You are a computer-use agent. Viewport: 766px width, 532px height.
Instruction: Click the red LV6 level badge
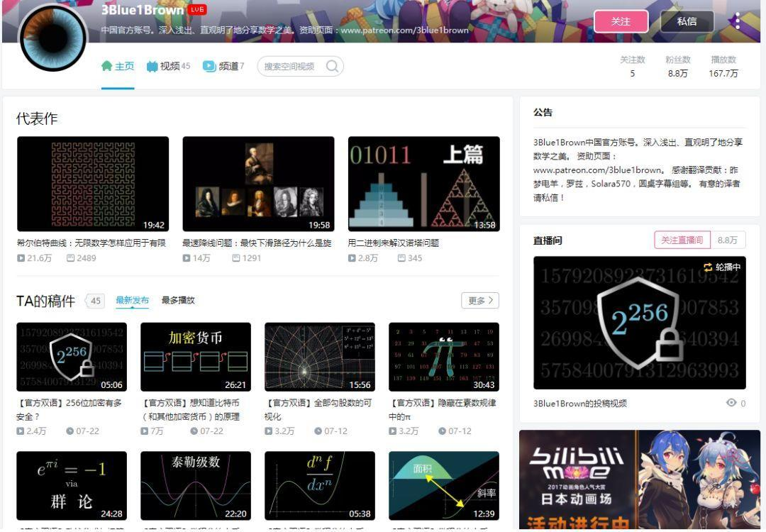(x=197, y=9)
